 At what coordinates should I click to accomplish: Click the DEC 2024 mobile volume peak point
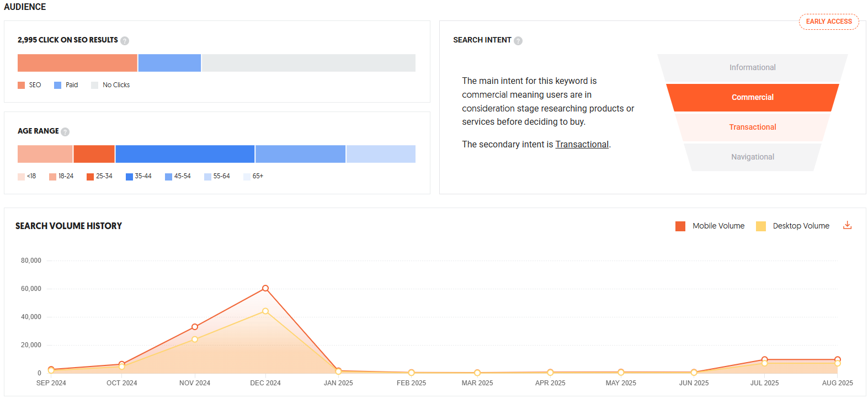click(265, 288)
